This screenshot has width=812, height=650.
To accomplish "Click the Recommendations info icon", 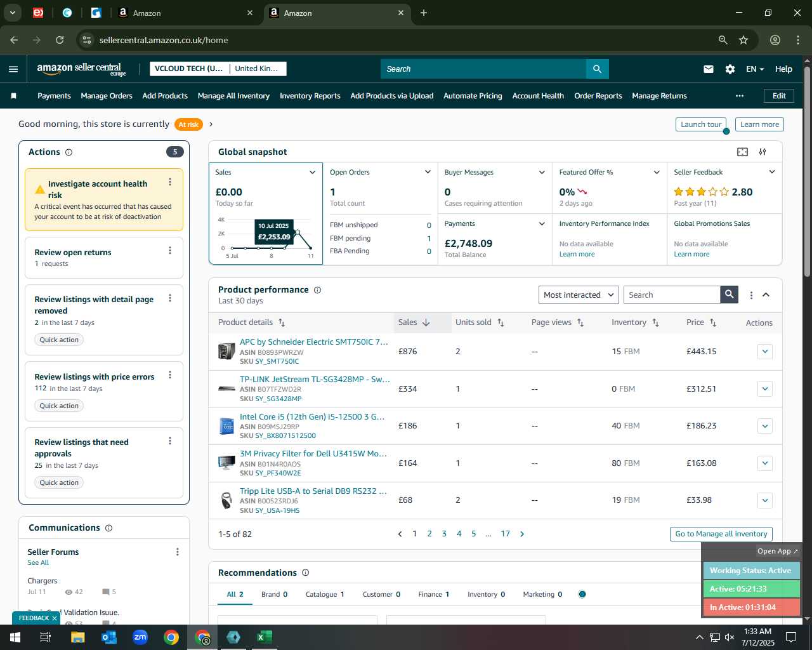I will pyautogui.click(x=305, y=573).
